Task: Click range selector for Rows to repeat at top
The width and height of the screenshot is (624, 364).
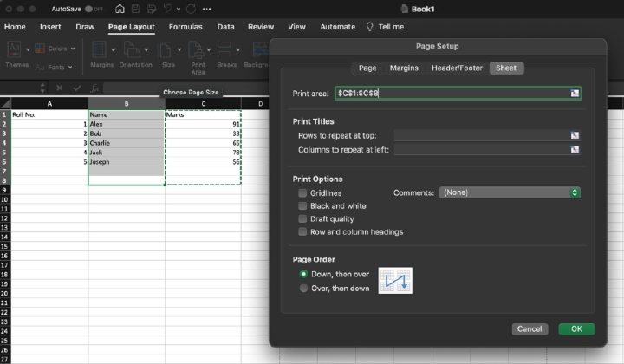Action: [x=574, y=135]
